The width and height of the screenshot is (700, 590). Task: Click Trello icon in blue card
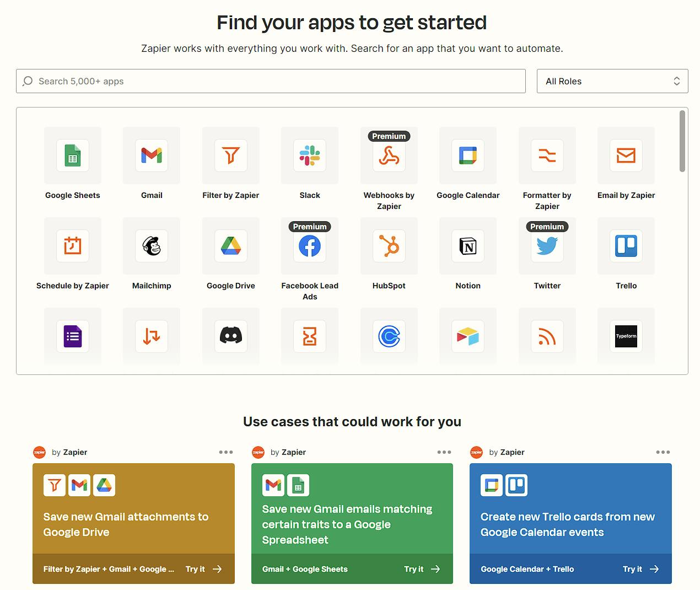516,485
